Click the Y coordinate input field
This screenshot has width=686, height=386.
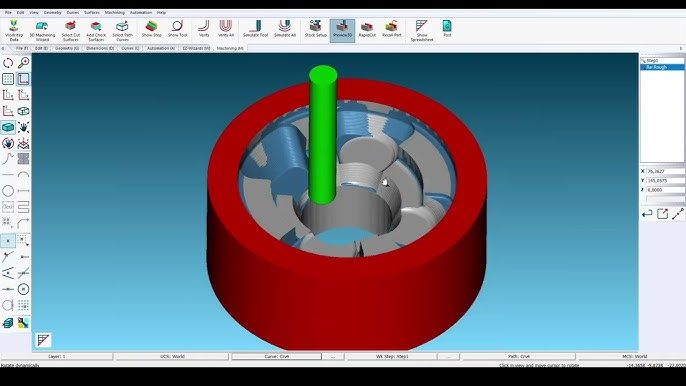pyautogui.click(x=665, y=180)
